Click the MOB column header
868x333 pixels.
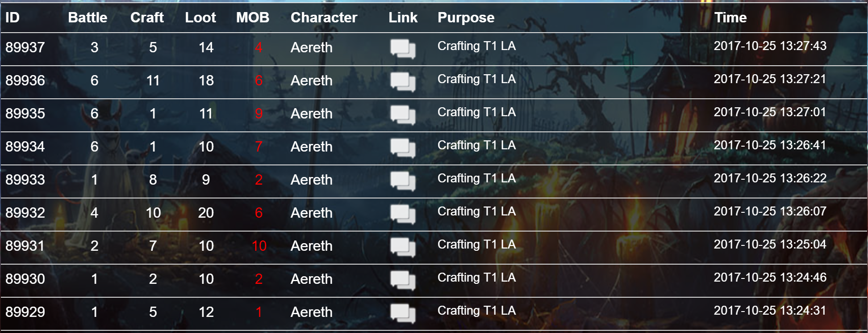(253, 17)
